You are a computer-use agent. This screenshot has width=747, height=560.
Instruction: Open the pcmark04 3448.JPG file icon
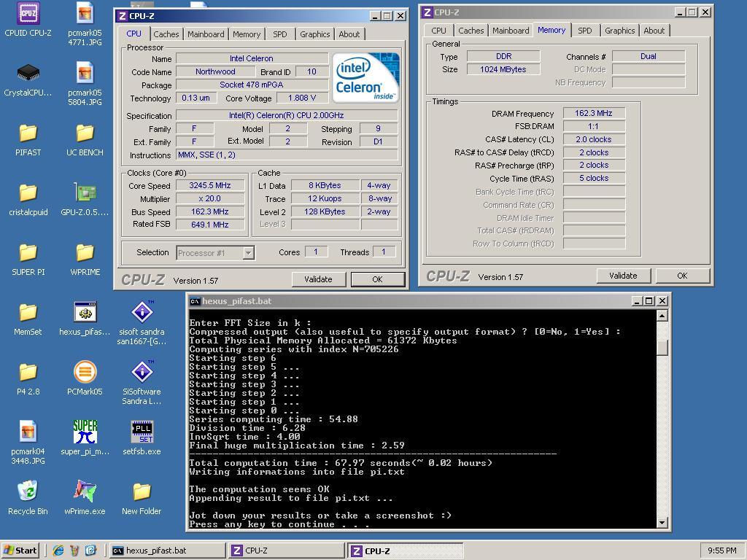28,443
